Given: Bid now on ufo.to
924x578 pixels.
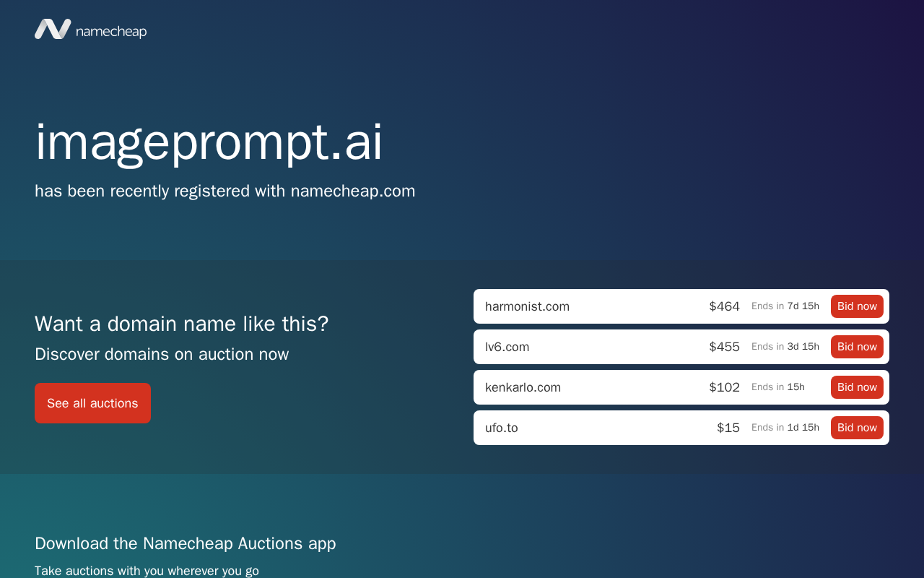Looking at the screenshot, I should (857, 428).
